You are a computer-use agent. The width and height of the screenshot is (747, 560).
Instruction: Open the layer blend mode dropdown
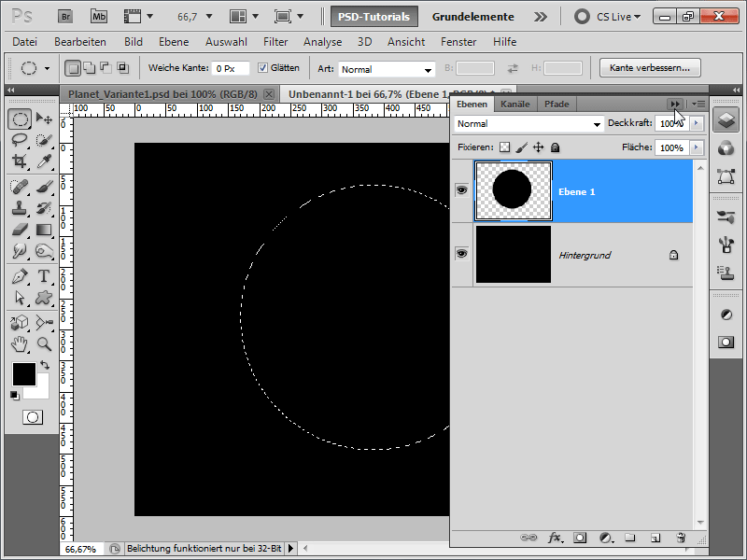pyautogui.click(x=529, y=124)
